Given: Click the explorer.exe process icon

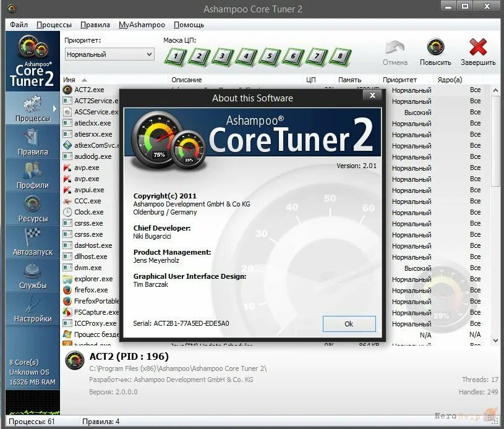Looking at the screenshot, I should coord(67,279).
